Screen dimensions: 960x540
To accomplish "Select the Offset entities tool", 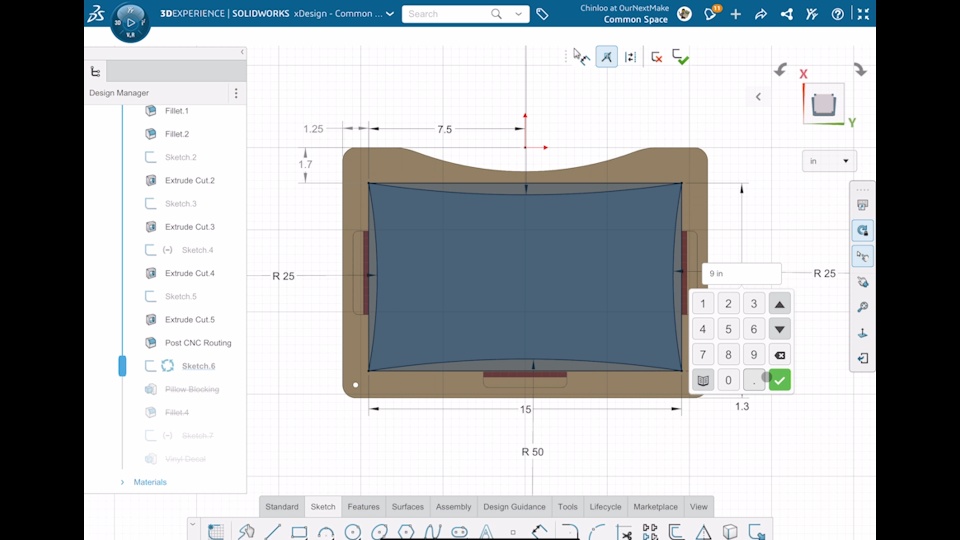I will (676, 531).
